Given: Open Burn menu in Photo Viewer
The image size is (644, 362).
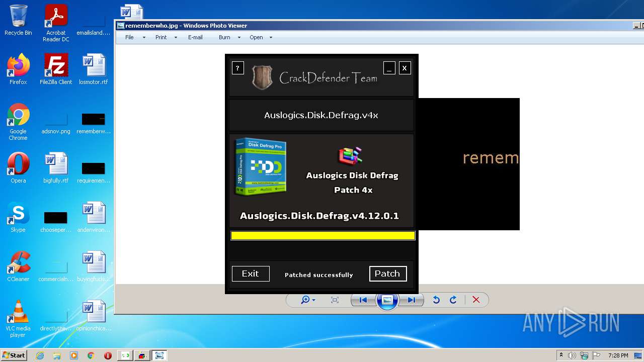Looking at the screenshot, I should (x=224, y=37).
